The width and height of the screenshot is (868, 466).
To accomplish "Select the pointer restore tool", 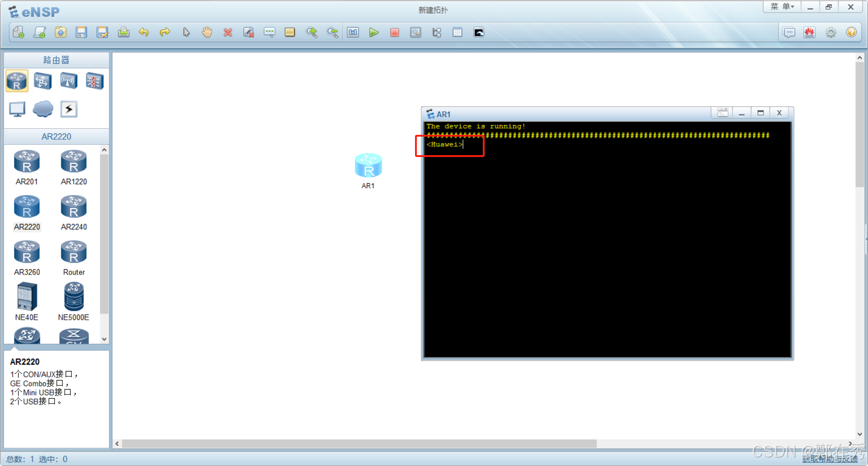I will (186, 33).
